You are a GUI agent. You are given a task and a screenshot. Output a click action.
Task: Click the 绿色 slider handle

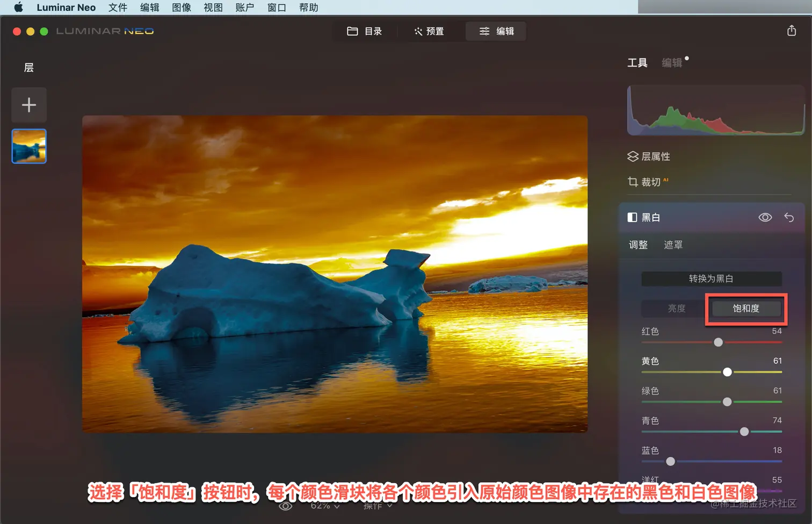point(727,402)
